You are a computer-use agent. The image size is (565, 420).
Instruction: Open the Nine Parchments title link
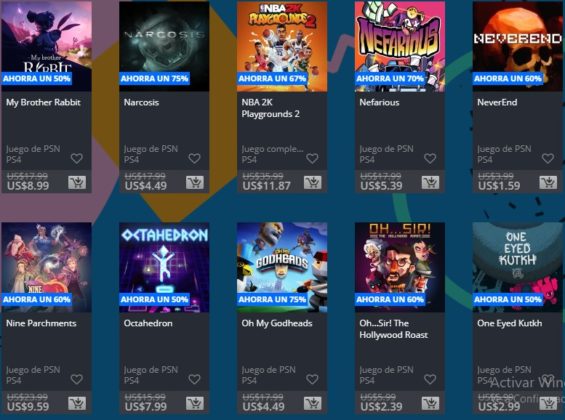[x=41, y=323]
